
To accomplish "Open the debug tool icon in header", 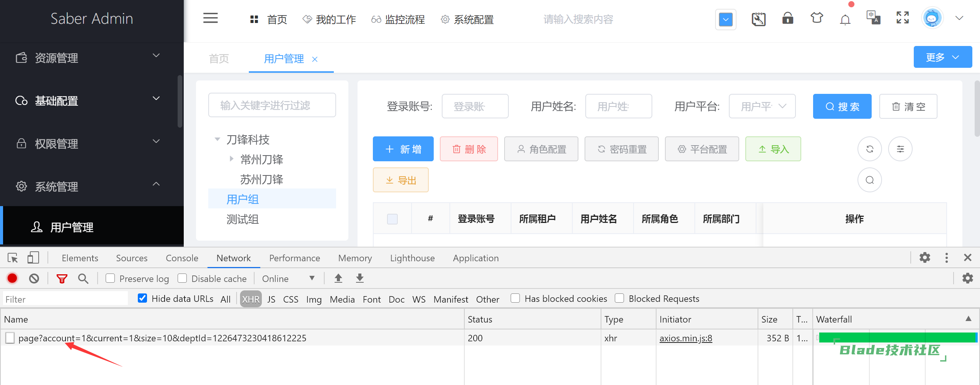I will pyautogui.click(x=758, y=19).
